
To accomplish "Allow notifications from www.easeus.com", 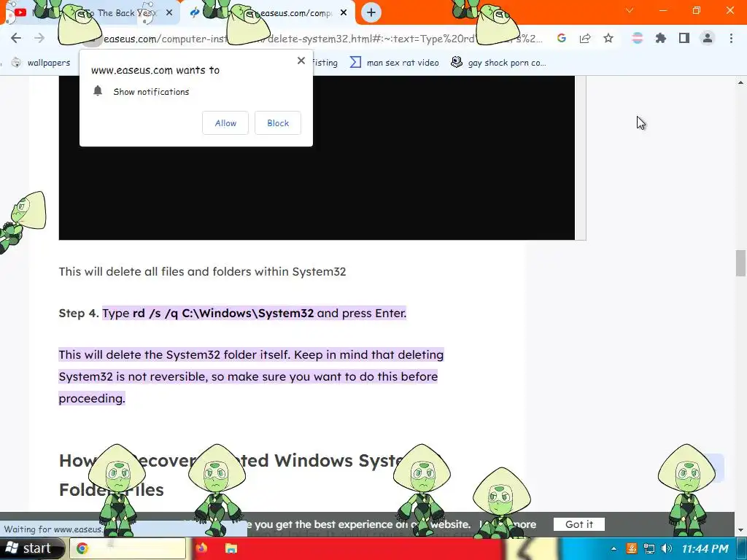I will click(225, 122).
